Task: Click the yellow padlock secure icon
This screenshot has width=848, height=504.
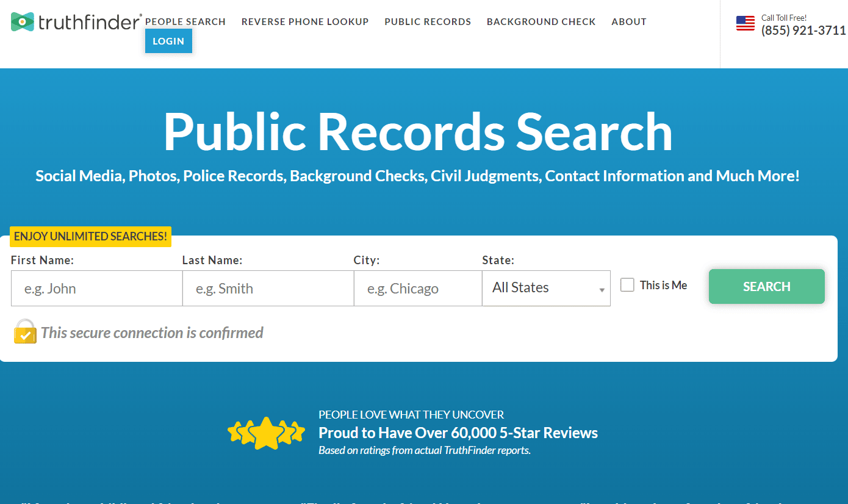Action: pyautogui.click(x=25, y=331)
